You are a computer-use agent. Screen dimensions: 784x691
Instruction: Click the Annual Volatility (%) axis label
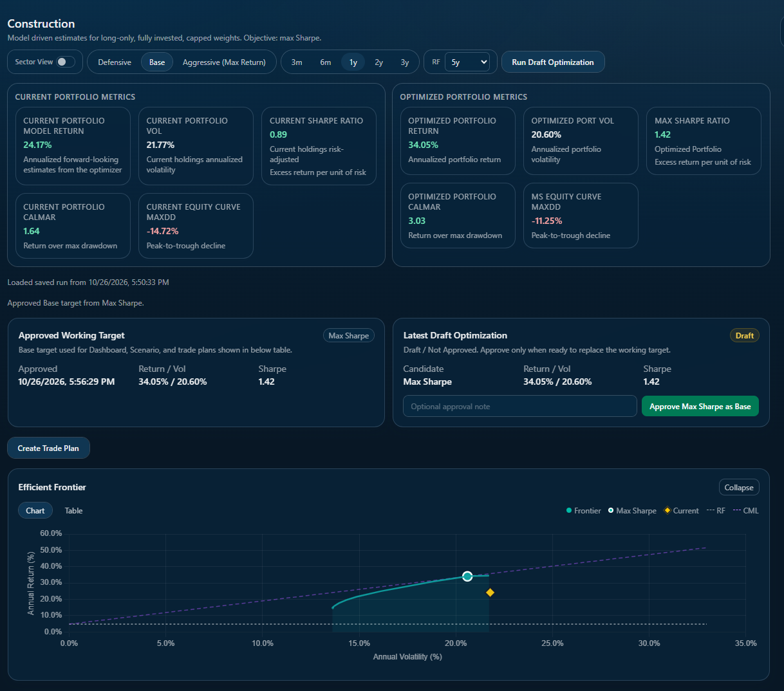point(407,657)
